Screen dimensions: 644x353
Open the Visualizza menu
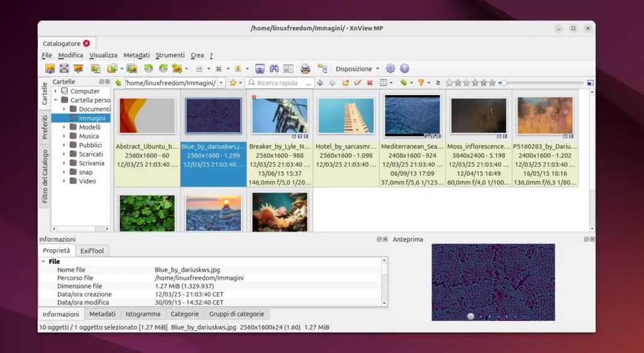(x=103, y=55)
